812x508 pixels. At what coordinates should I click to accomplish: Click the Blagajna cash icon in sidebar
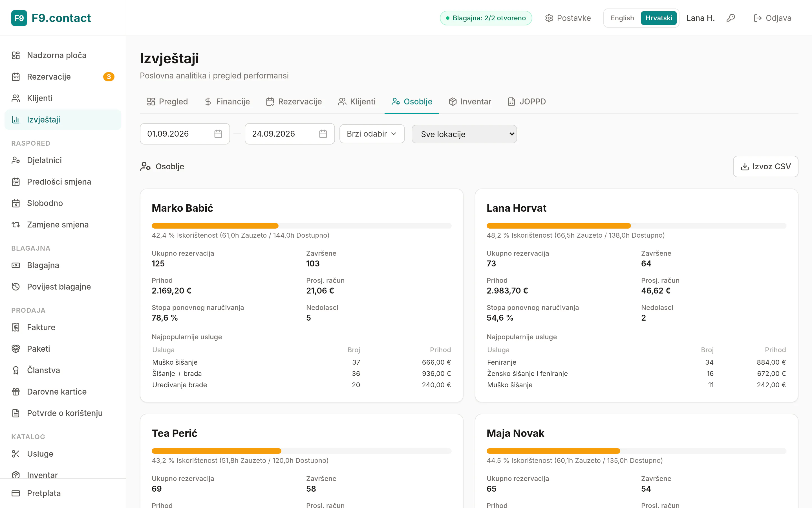click(16, 265)
